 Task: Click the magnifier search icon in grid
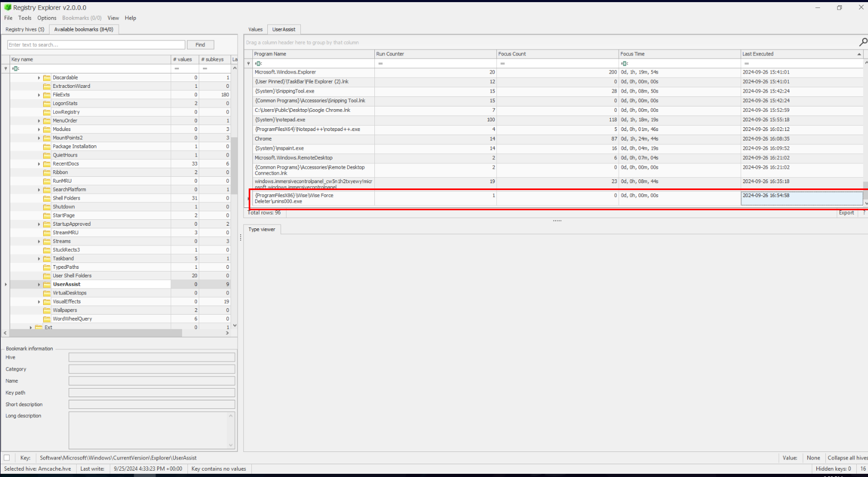tap(863, 42)
